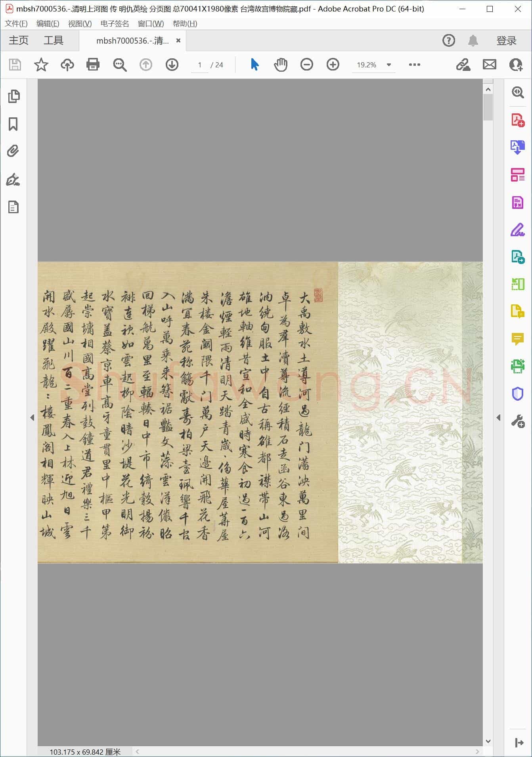Zoom out with the minus icon
This screenshot has width=532, height=757.
click(x=307, y=65)
